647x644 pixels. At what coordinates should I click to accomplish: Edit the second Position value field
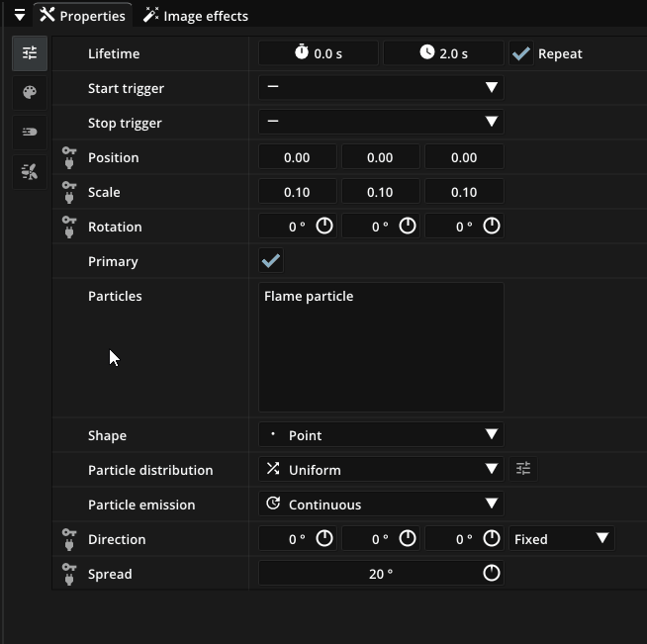point(381,157)
